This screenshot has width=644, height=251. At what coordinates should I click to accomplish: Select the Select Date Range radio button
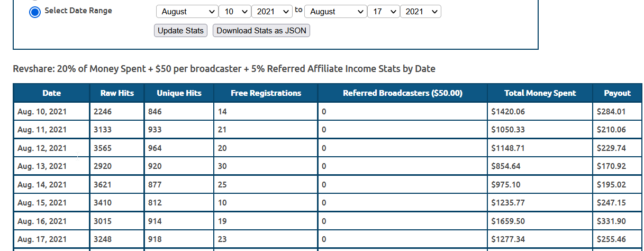[x=35, y=12]
